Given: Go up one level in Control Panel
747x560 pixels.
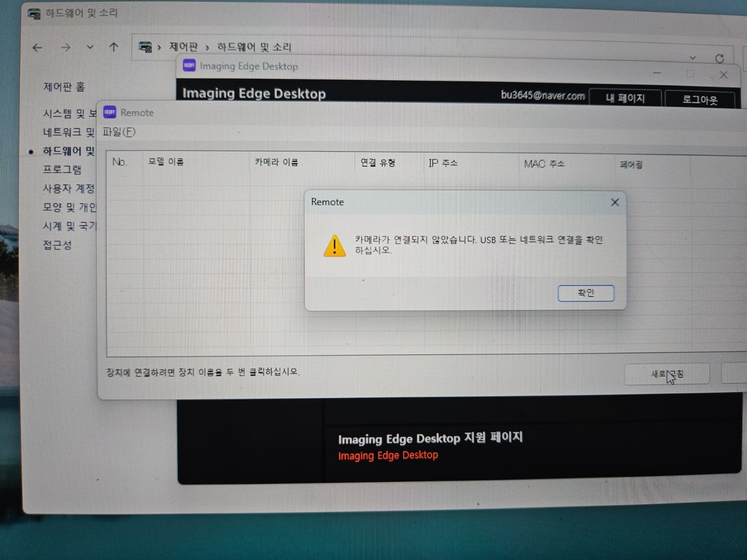Looking at the screenshot, I should coord(113,47).
